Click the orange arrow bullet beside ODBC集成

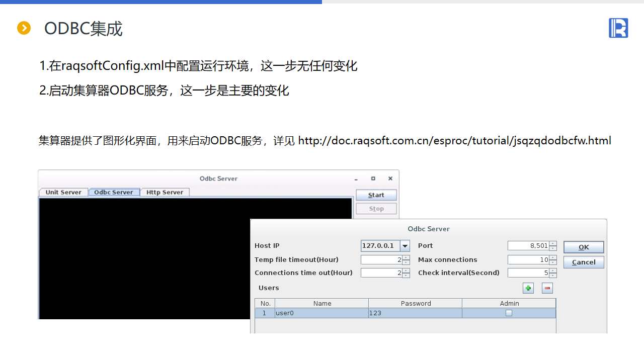tap(24, 28)
